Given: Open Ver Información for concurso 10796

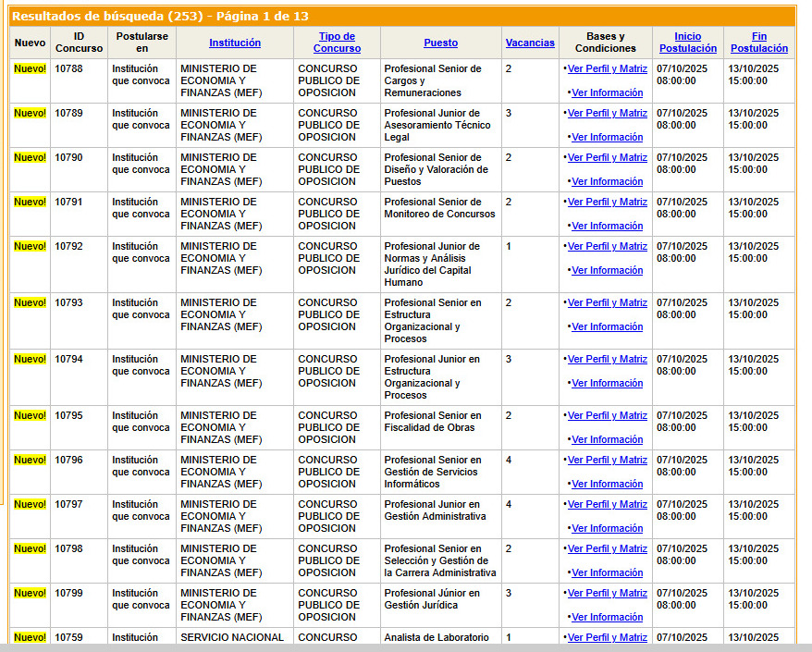Looking at the screenshot, I should [x=607, y=484].
